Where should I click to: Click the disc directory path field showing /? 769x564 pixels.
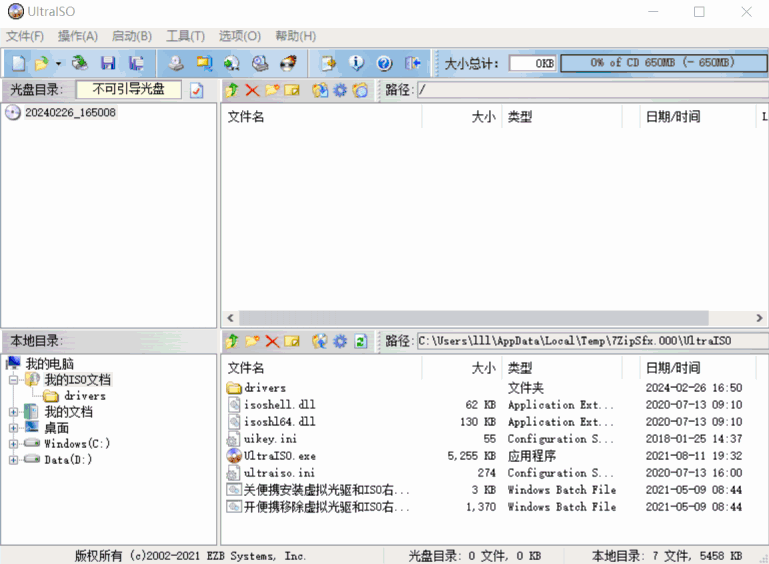[x=592, y=90]
